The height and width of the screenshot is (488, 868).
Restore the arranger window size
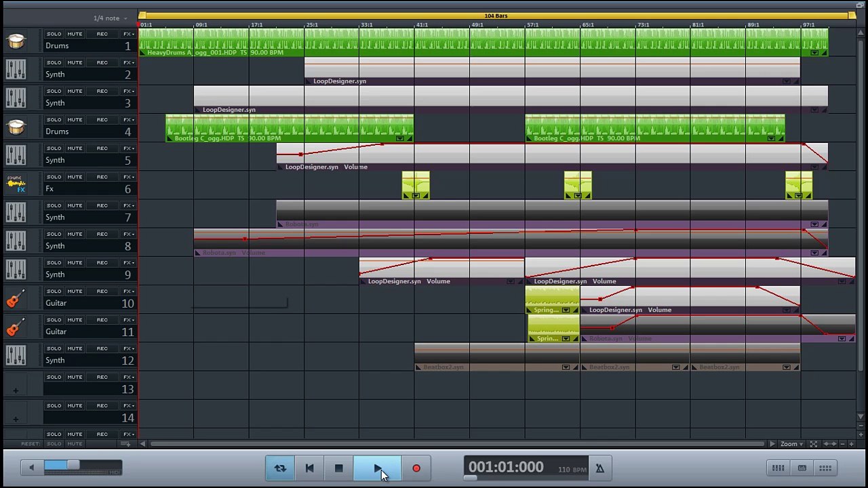pyautogui.click(x=861, y=5)
